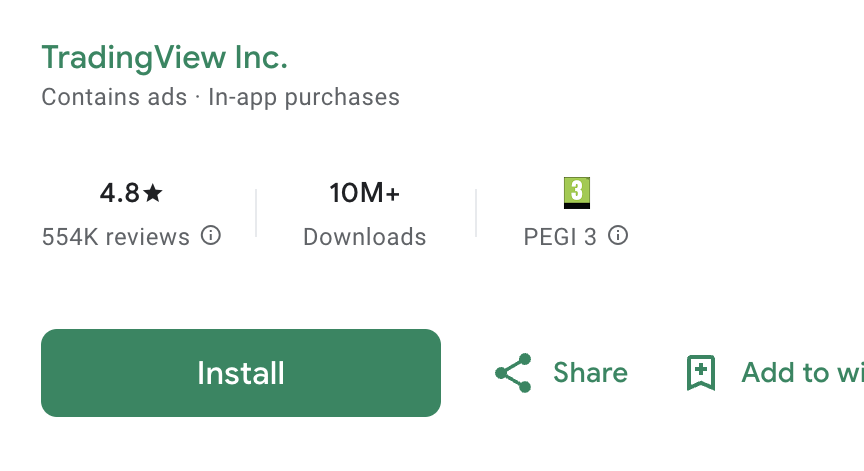Click the Share arrow icon
The width and height of the screenshot is (864, 471).
(513, 373)
